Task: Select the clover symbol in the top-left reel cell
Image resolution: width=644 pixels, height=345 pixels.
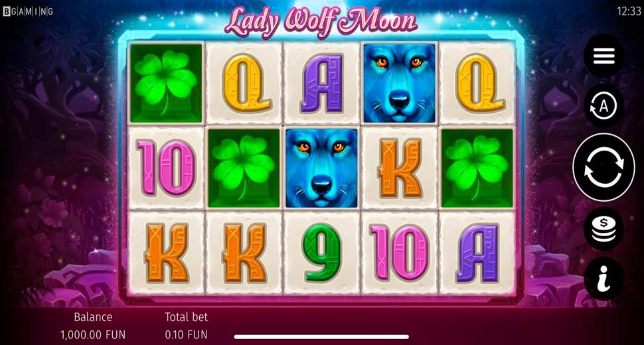Action: point(167,84)
